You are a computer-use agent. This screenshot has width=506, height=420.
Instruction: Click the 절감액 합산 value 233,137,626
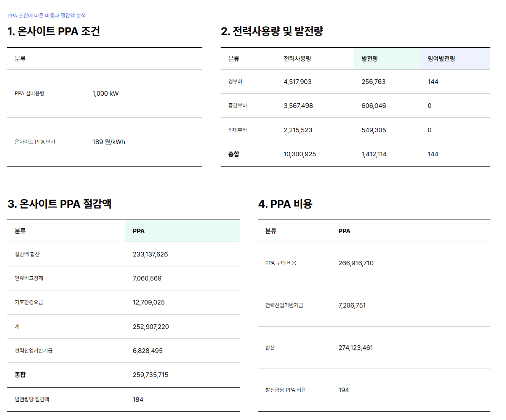(150, 254)
